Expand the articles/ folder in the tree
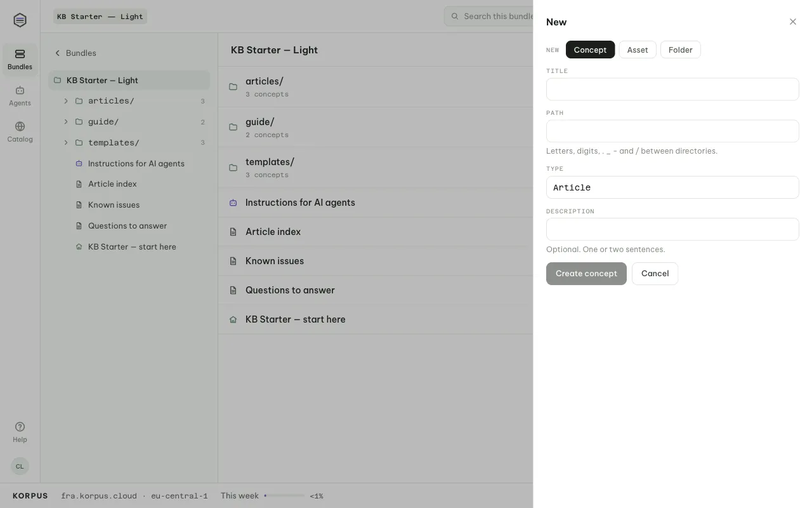This screenshot has height=508, width=812. tap(66, 101)
